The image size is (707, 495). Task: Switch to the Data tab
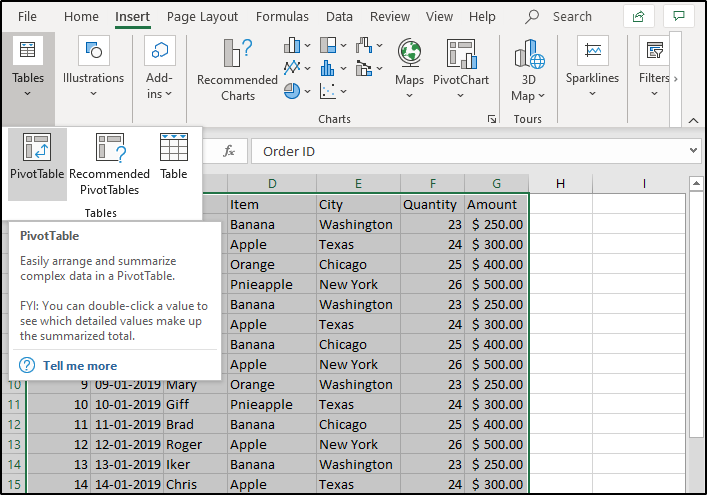[339, 17]
